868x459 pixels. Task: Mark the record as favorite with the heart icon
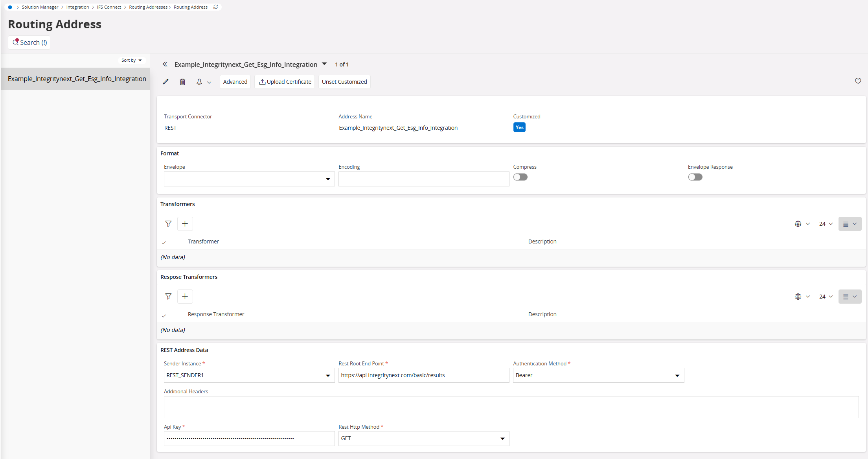(858, 81)
